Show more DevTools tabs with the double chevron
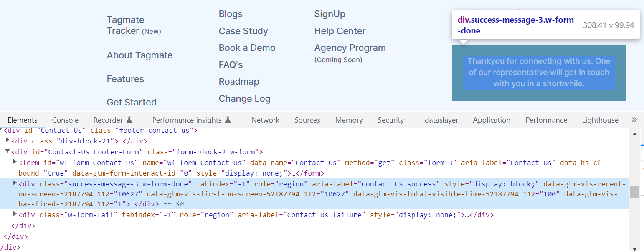644x251 pixels. pyautogui.click(x=634, y=120)
